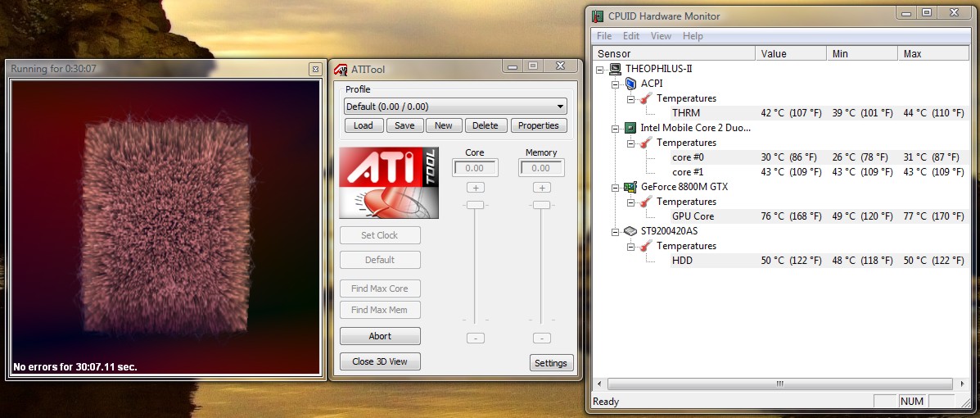This screenshot has height=418, width=980.
Task: Click the CPUID Hardware Monitor title icon
Action: click(598, 16)
